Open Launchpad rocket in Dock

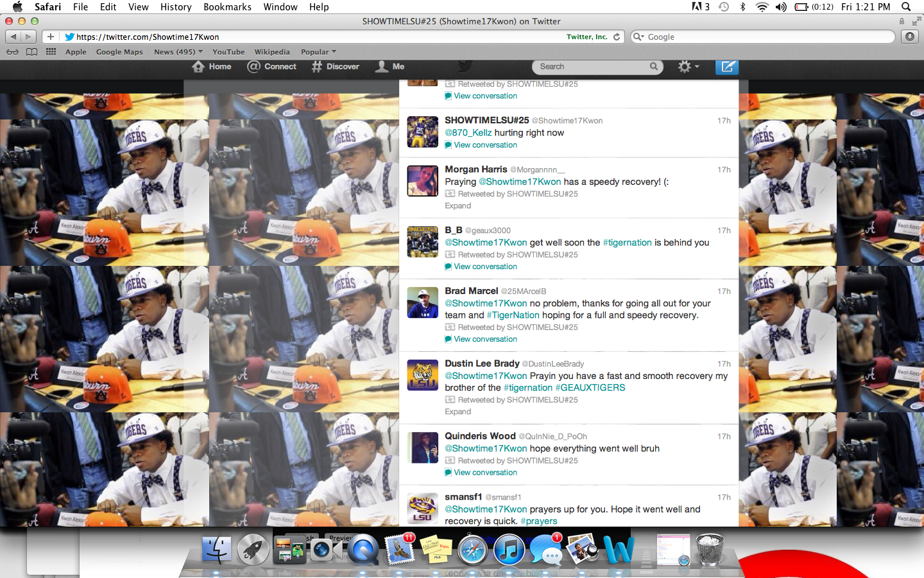253,550
